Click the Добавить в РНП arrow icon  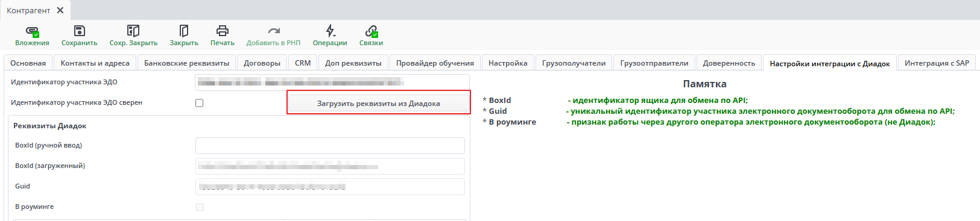click(x=273, y=31)
